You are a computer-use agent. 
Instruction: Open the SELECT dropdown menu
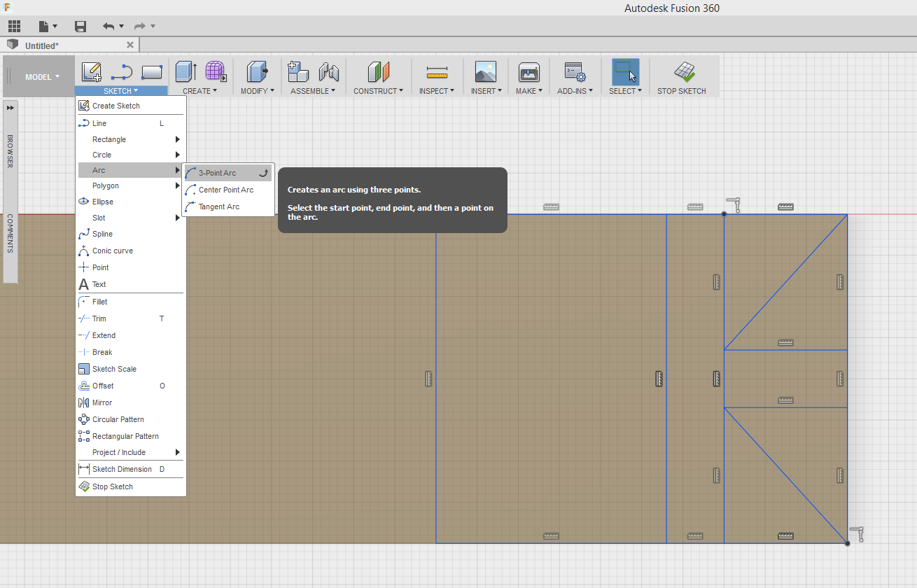625,91
